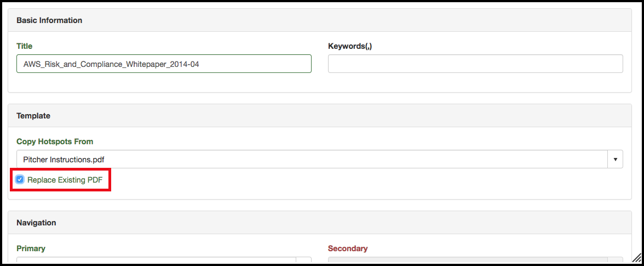Click the Navigation panel header
This screenshot has width=644, height=266.
pyautogui.click(x=36, y=223)
